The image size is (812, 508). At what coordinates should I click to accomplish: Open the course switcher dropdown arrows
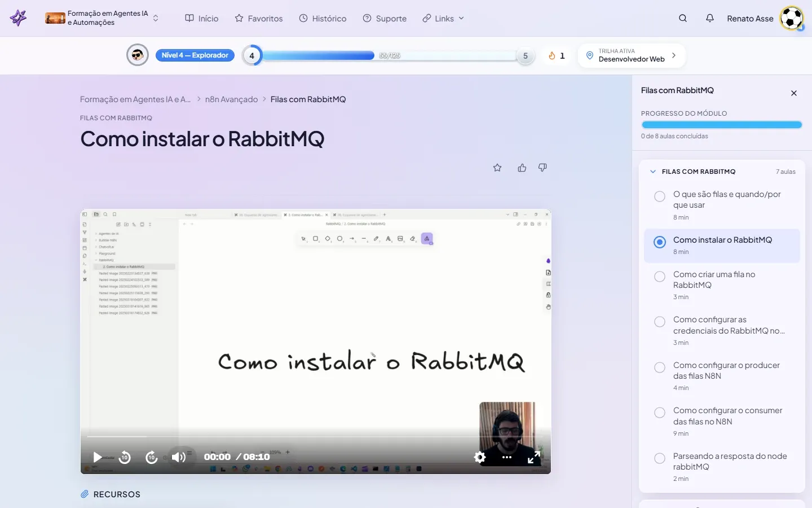pos(156,18)
